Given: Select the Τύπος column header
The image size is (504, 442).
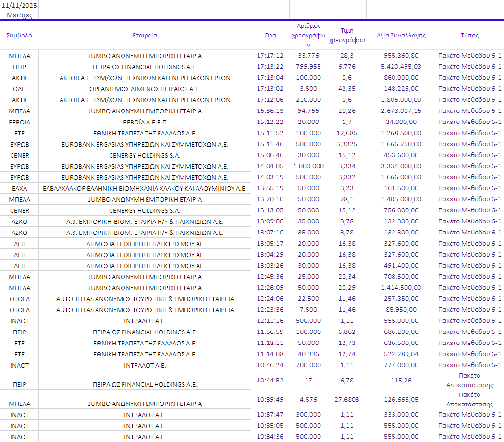Looking at the screenshot, I should [x=469, y=36].
